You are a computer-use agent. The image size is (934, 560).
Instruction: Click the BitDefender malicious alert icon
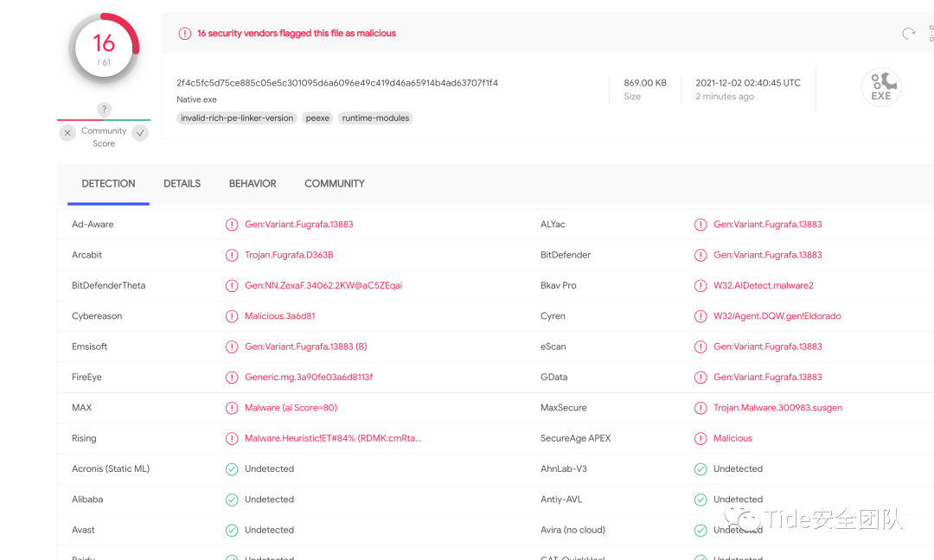700,255
